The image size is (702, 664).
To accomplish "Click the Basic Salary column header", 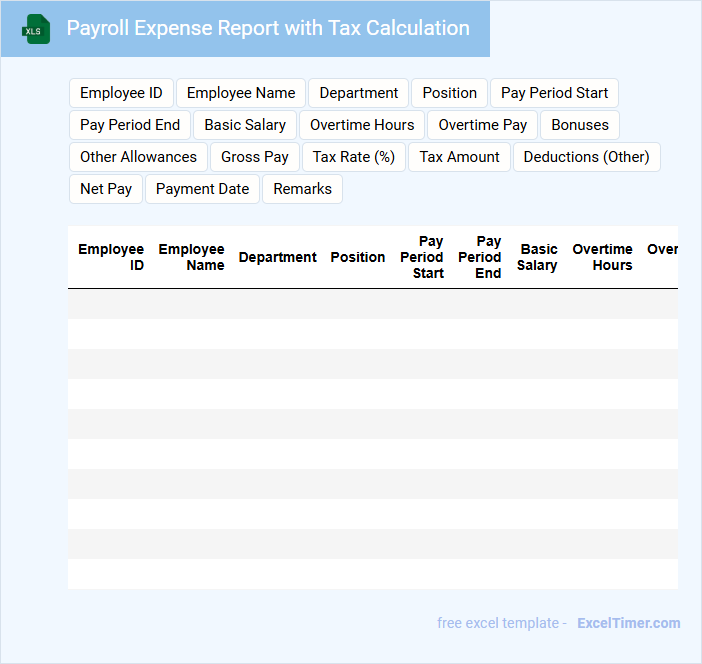I will 538,257.
